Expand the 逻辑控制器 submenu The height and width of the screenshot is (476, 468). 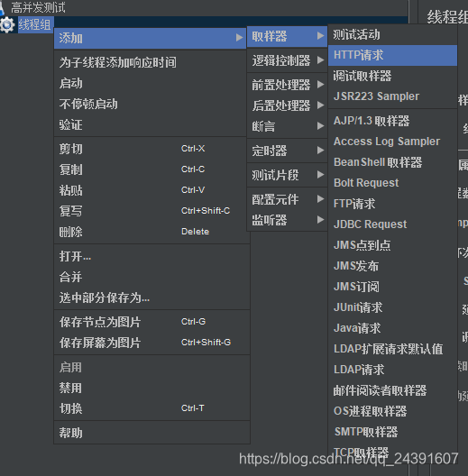(287, 60)
